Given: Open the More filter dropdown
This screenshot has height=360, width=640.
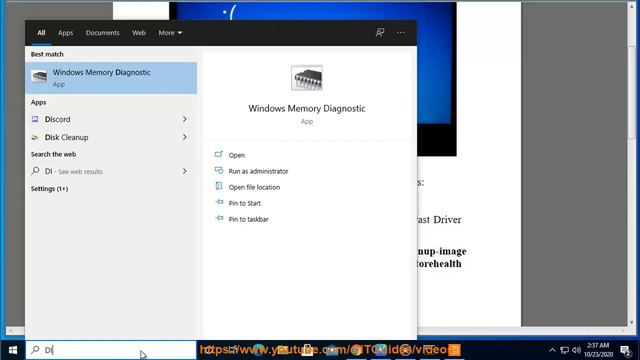Looking at the screenshot, I should [170, 33].
